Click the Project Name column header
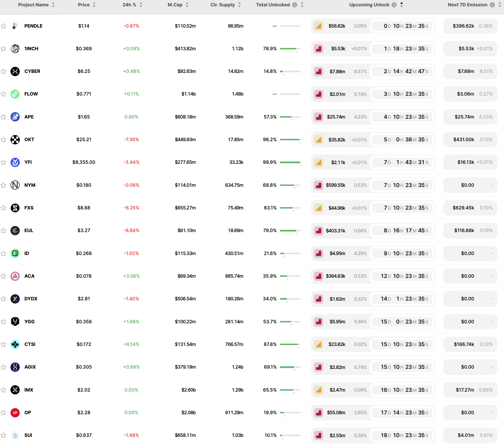This screenshot has width=504, height=445. pos(33,5)
